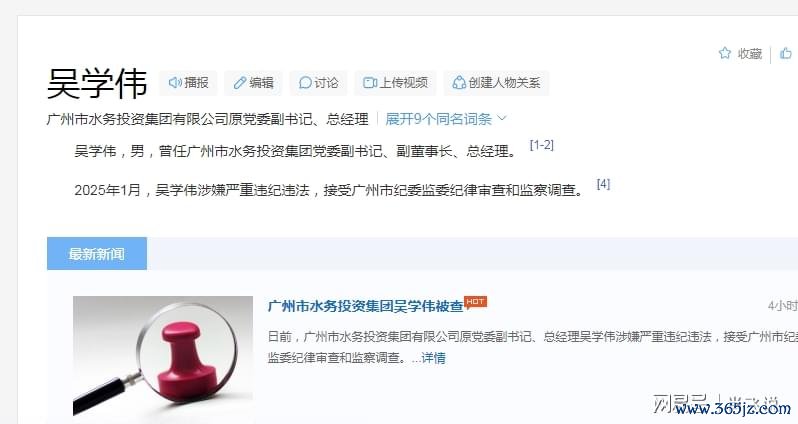Click the 创建人物关系 button text

pos(504,83)
